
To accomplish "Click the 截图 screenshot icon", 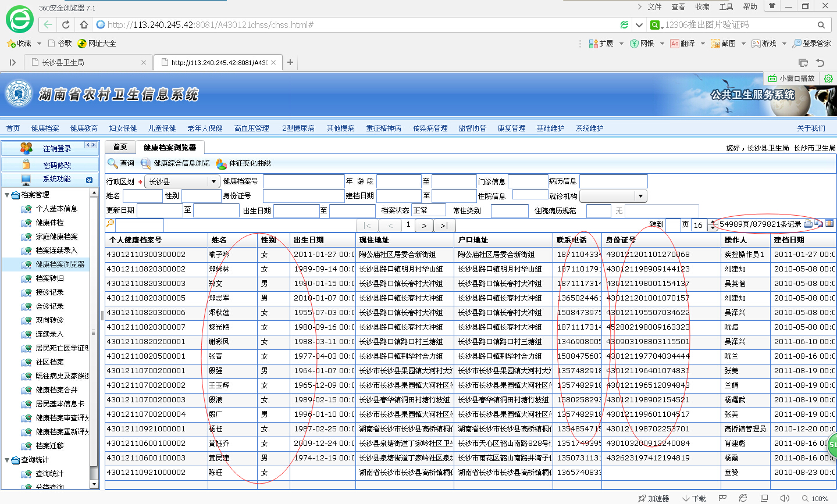I will pos(715,44).
